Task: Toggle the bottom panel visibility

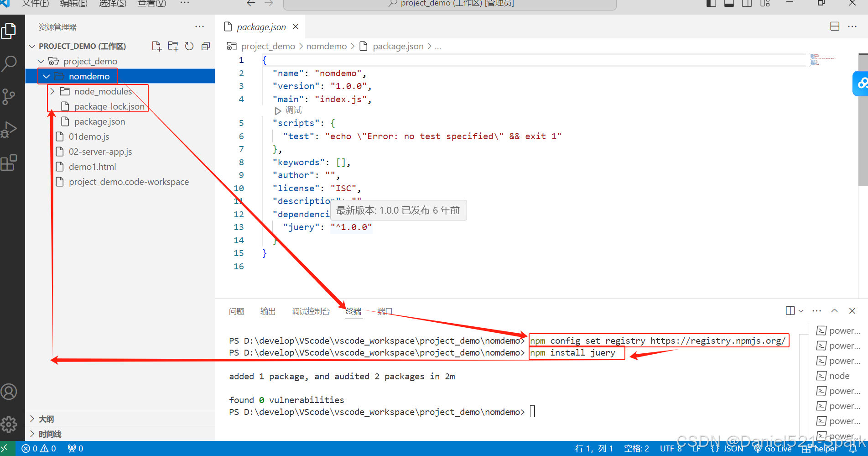Action: pos(729,3)
